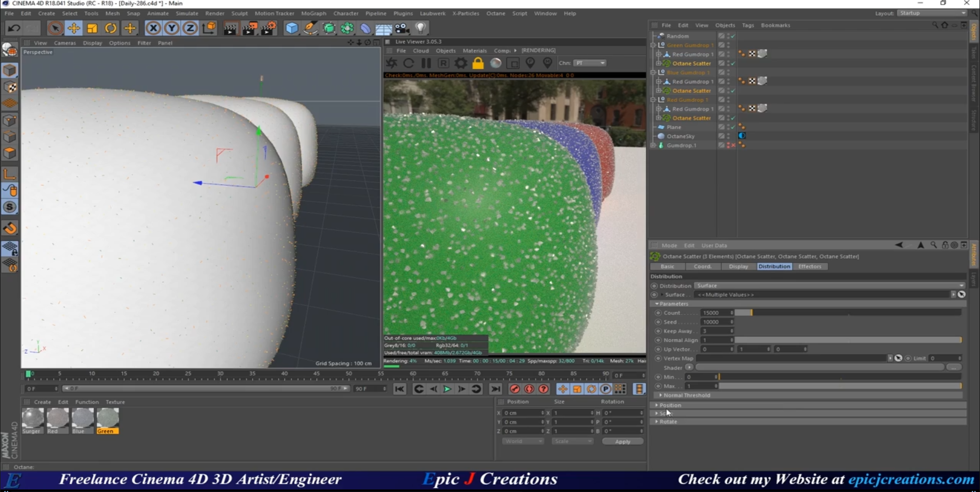Adjust the Max slider

click(x=841, y=386)
